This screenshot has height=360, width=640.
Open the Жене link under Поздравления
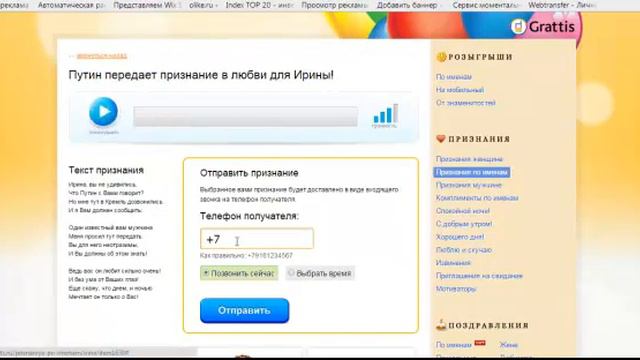[x=509, y=345]
